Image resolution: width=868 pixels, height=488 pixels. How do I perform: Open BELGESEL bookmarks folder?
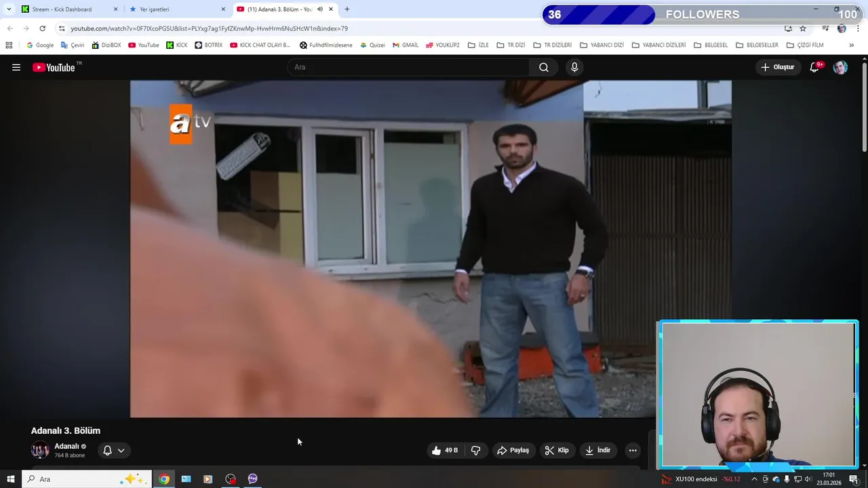click(710, 45)
